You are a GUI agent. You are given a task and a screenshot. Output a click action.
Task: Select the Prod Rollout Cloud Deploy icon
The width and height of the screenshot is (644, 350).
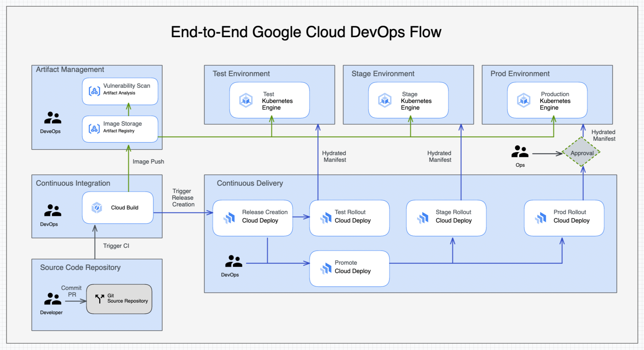[x=540, y=218]
